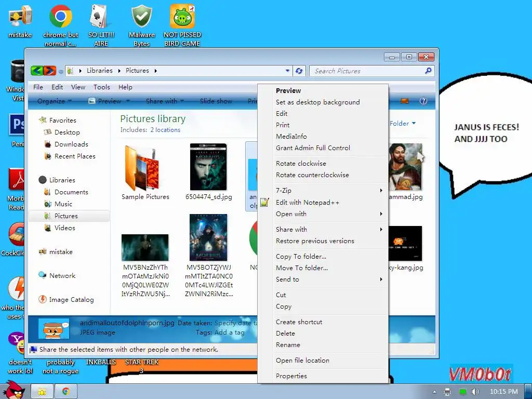Click 'Add a tag' in details pane

click(229, 332)
